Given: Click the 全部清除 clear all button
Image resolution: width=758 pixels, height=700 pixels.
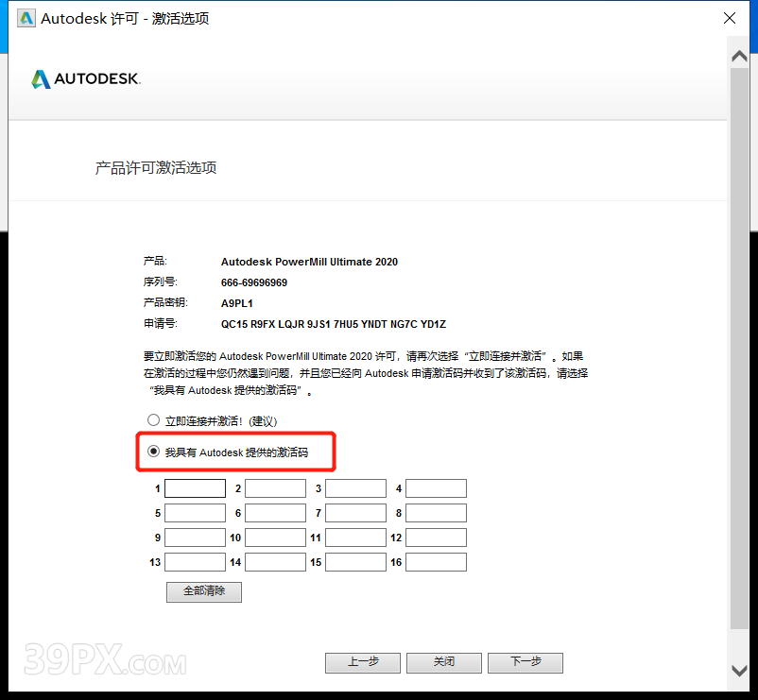Looking at the screenshot, I should point(204,591).
